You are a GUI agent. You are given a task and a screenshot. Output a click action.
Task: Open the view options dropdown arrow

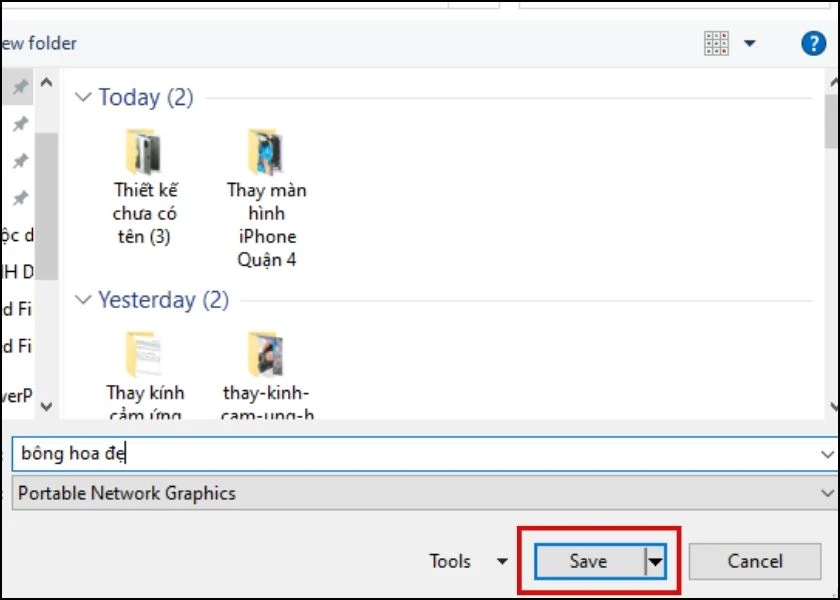[749, 43]
